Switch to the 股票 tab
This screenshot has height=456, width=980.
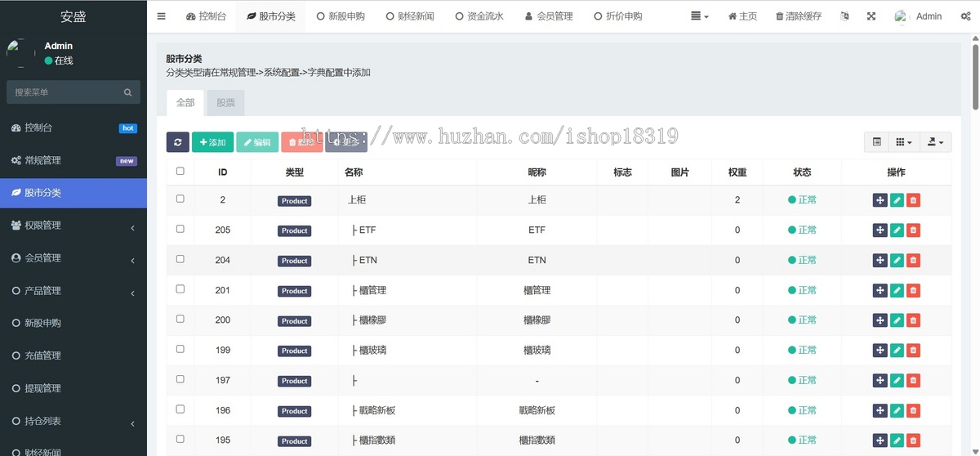(225, 103)
